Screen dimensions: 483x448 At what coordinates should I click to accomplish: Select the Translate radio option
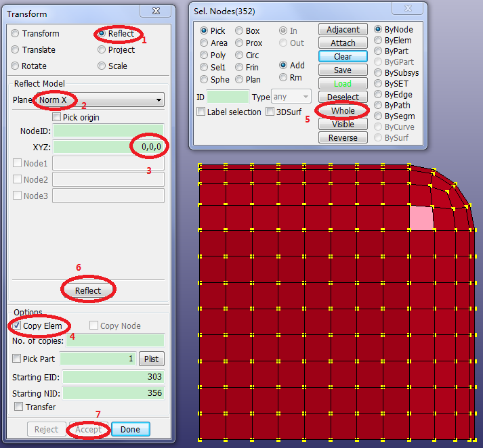point(15,49)
